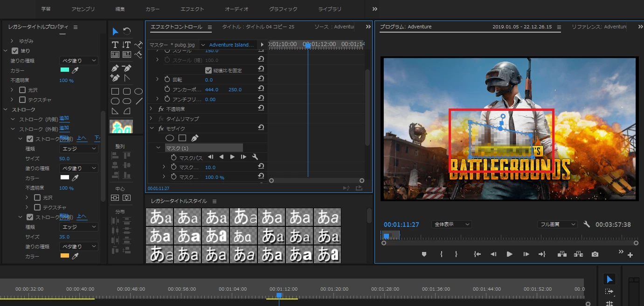Click 追加 link for ストローク (外側)
644x306 pixels.
(x=64, y=128)
